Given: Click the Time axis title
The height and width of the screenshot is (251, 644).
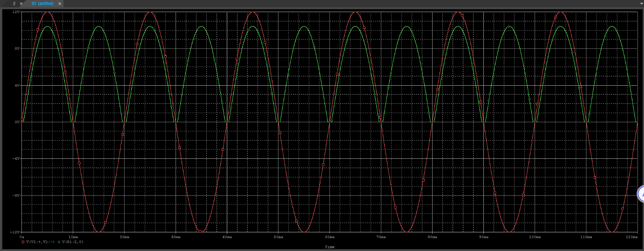Looking at the screenshot, I should [x=329, y=247].
